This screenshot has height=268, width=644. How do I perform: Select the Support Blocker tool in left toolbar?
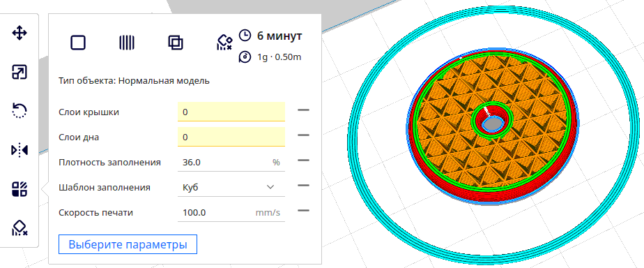pos(20,228)
